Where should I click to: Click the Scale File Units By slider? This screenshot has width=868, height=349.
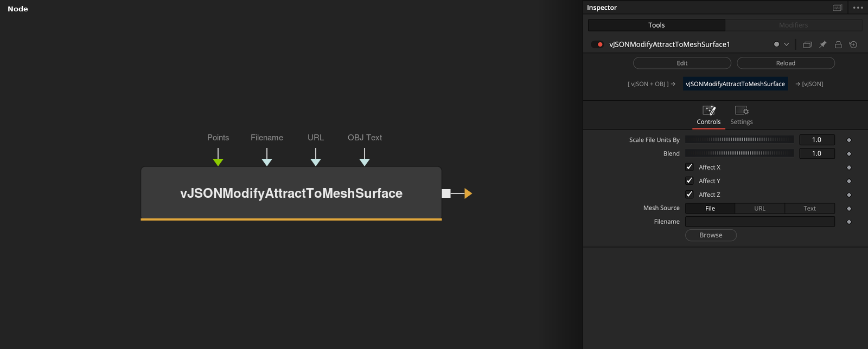tap(739, 140)
